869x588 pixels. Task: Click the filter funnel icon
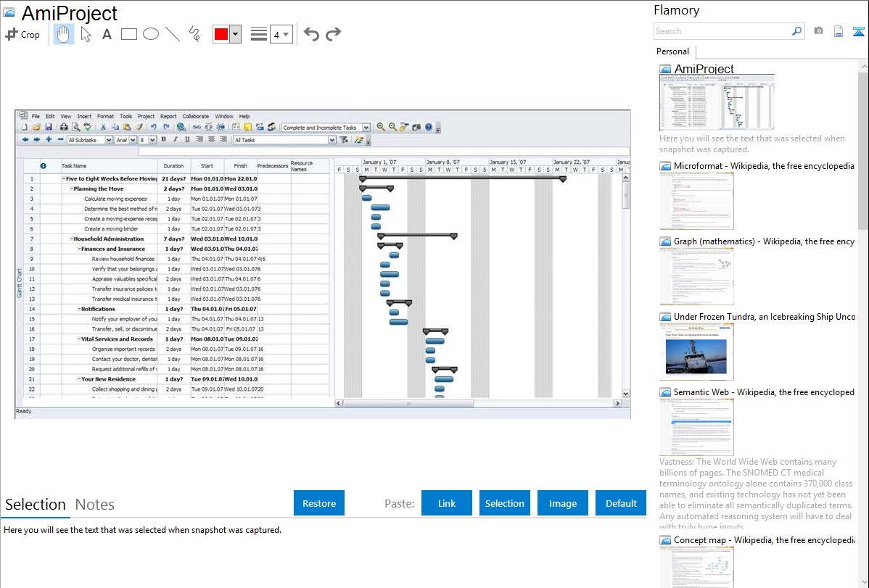coord(344,140)
